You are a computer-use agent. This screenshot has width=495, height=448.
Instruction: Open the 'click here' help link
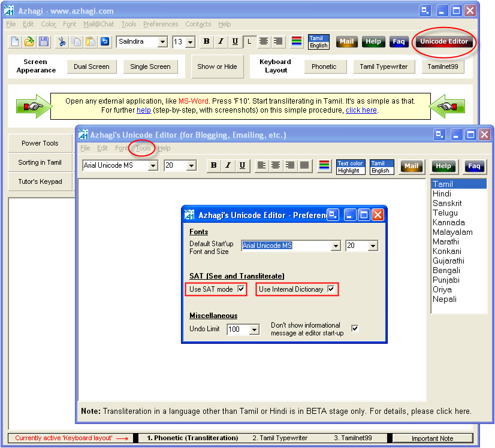tap(361, 110)
